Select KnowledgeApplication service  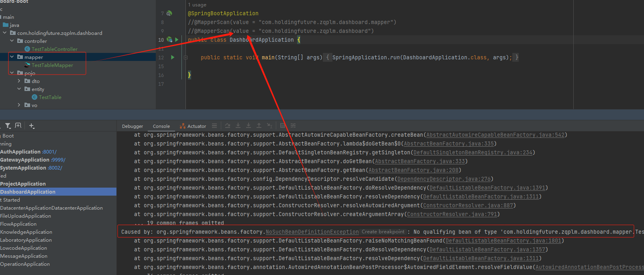[26, 232]
